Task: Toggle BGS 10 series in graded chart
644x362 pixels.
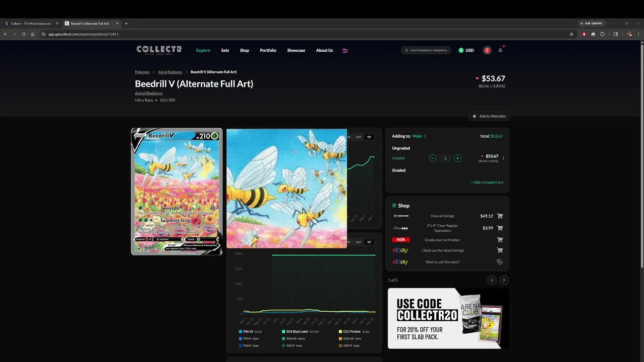Action: [x=293, y=339]
